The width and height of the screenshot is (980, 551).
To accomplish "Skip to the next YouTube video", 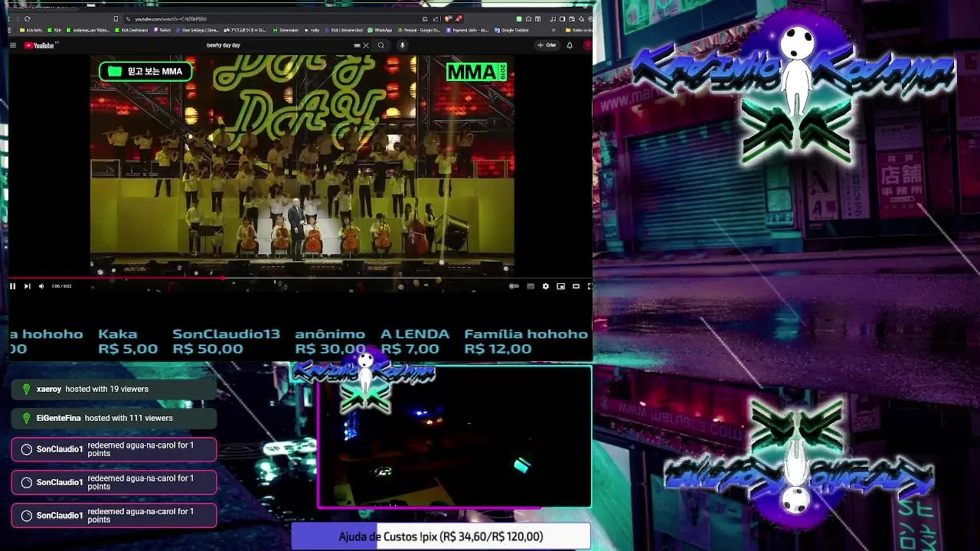I will [x=27, y=286].
